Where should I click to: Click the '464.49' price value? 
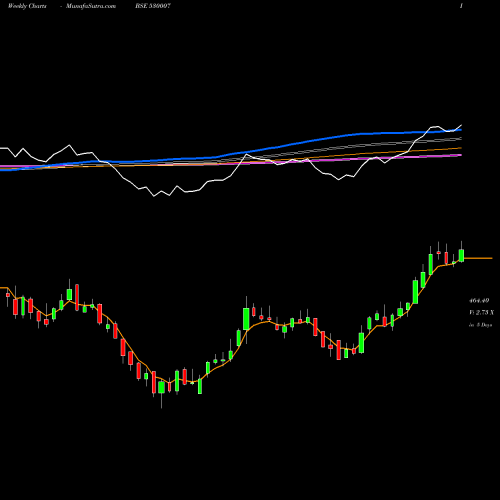coord(479,301)
